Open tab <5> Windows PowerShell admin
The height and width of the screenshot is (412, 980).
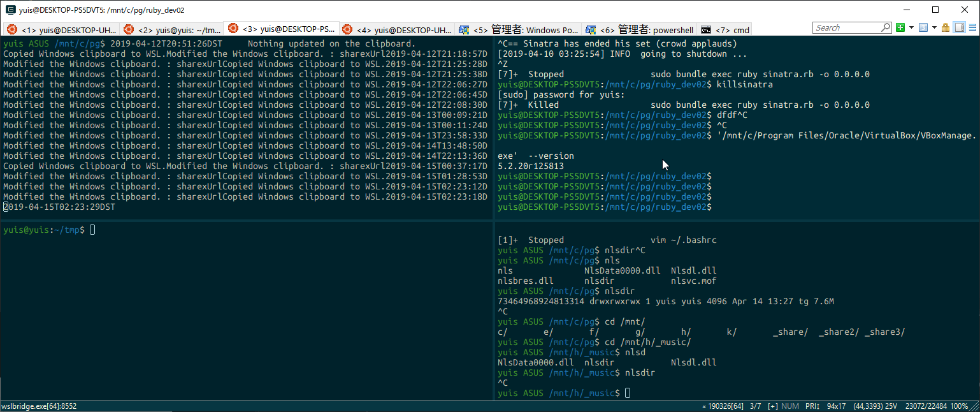click(x=518, y=30)
